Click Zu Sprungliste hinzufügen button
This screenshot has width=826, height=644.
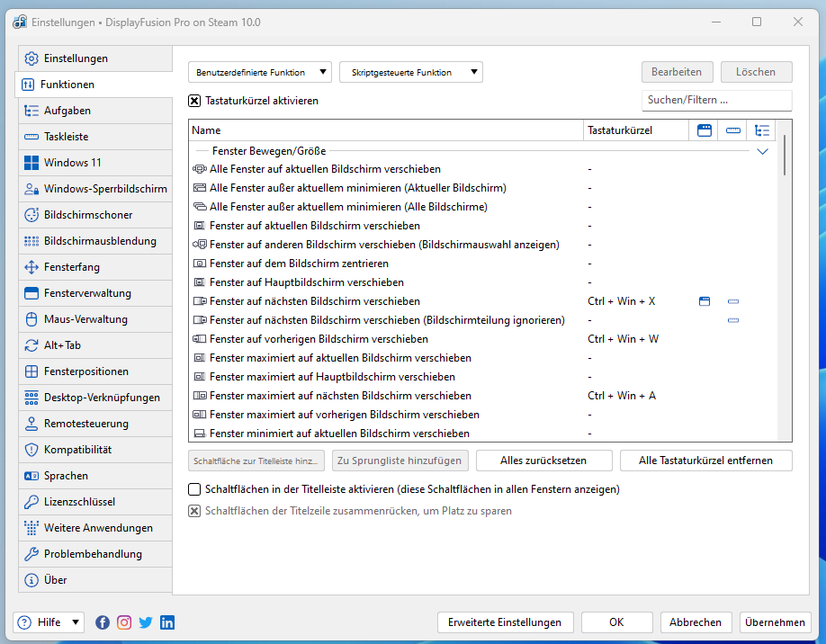(x=400, y=461)
